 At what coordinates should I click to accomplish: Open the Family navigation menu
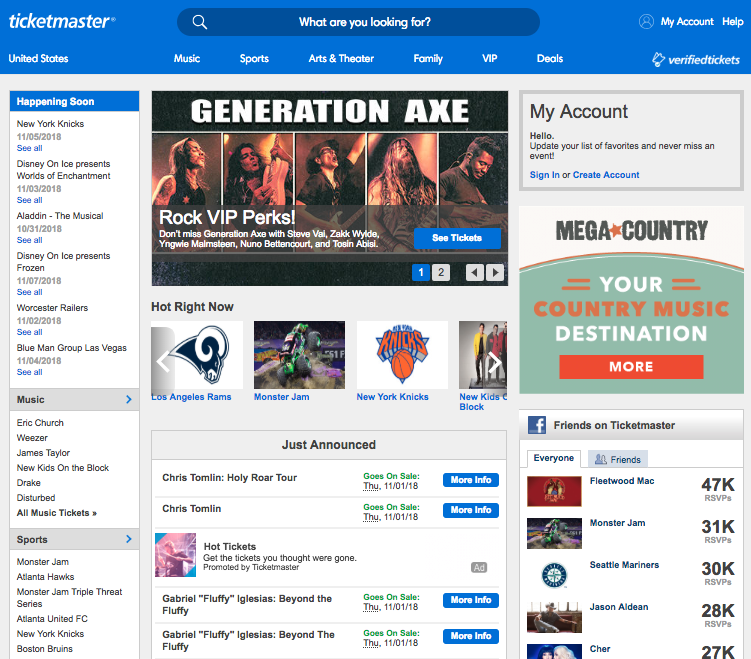pos(428,58)
